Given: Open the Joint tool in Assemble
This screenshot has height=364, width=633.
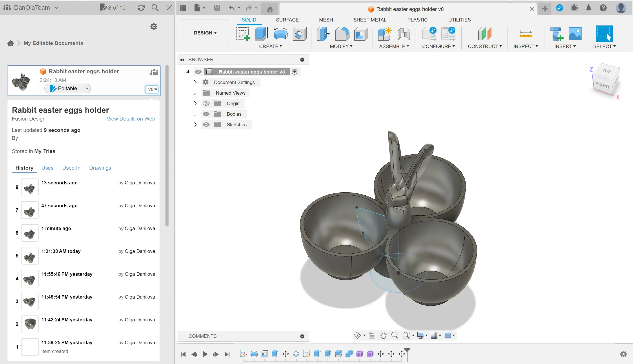Looking at the screenshot, I should click(x=404, y=34).
